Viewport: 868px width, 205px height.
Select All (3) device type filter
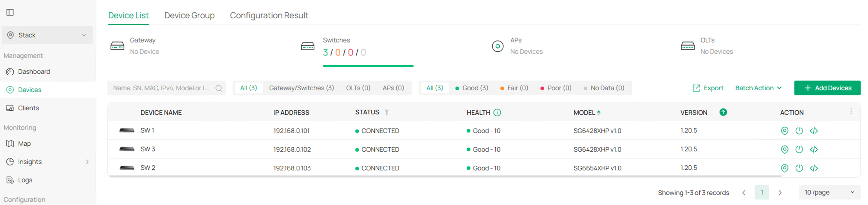point(249,88)
